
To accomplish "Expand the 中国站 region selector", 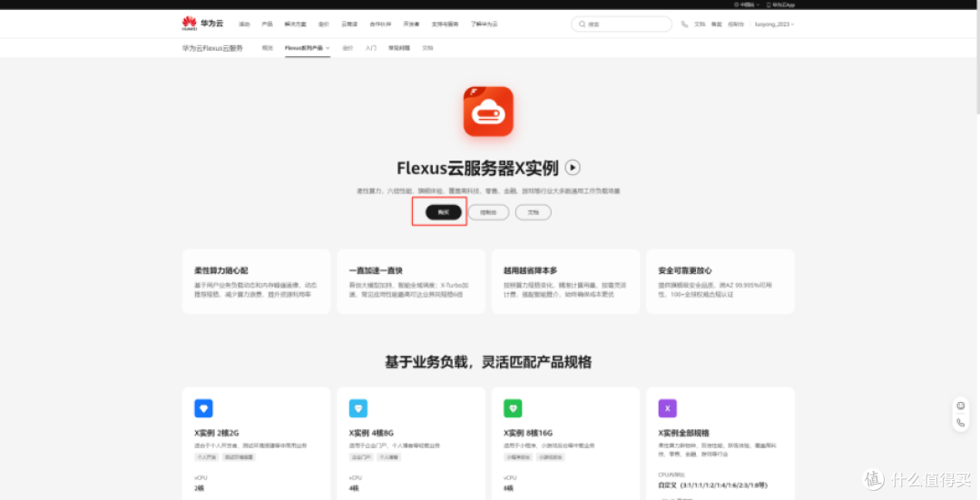I will pos(748,5).
